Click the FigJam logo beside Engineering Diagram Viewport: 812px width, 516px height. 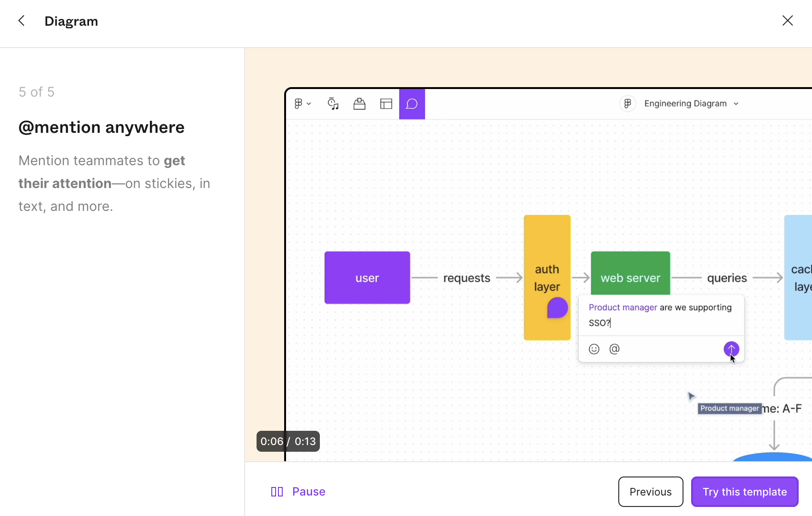coord(627,104)
